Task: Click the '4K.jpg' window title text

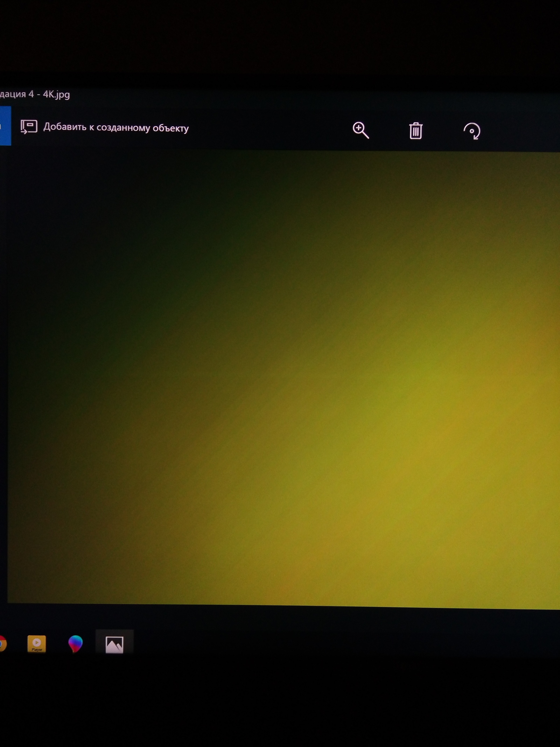Action: click(56, 95)
